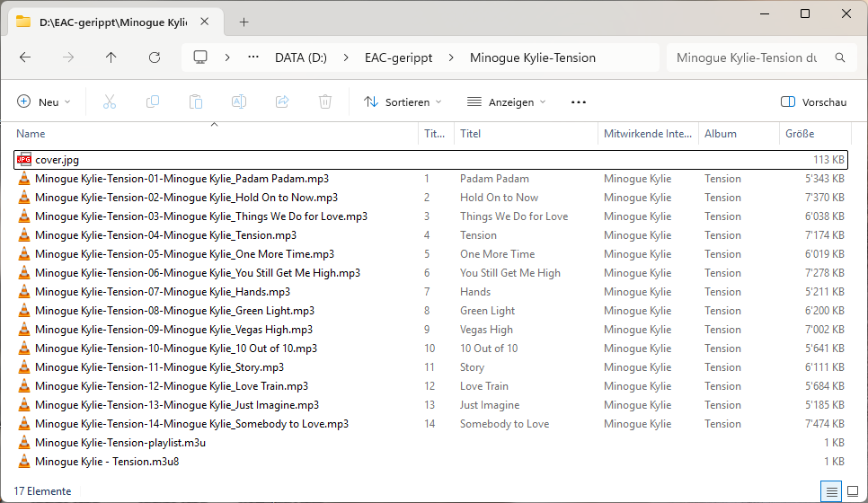Open the three-dots more options menu
The width and height of the screenshot is (868, 503).
click(x=579, y=102)
